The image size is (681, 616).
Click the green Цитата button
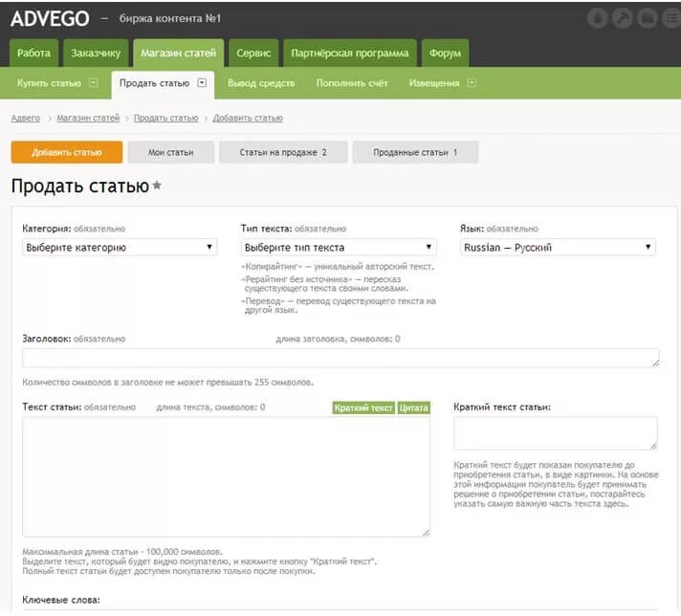pos(413,407)
